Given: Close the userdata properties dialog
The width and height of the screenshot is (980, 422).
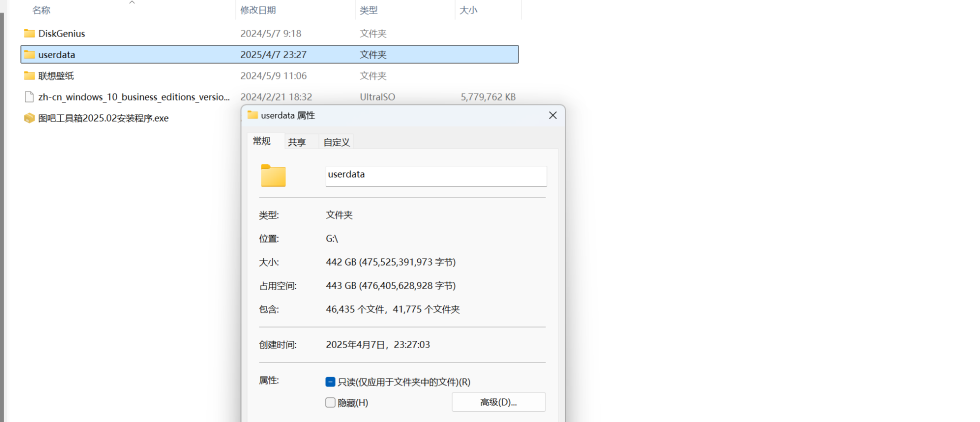Looking at the screenshot, I should [552, 116].
